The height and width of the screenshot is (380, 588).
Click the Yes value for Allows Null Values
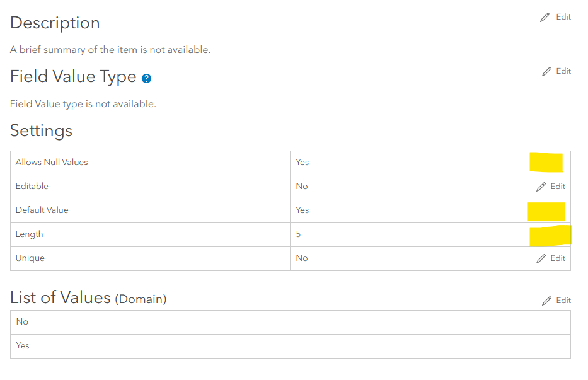click(301, 162)
